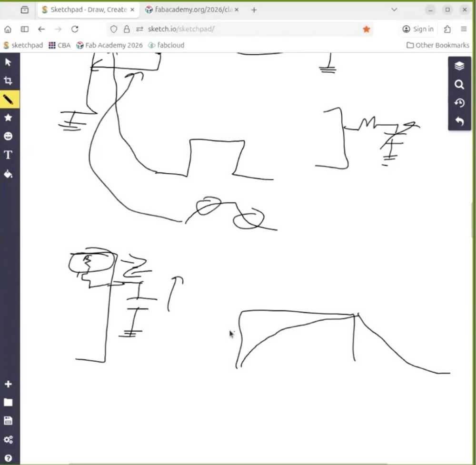Image resolution: width=476 pixels, height=465 pixels.
Task: Click the shield tracking protection icon
Action: (114, 29)
